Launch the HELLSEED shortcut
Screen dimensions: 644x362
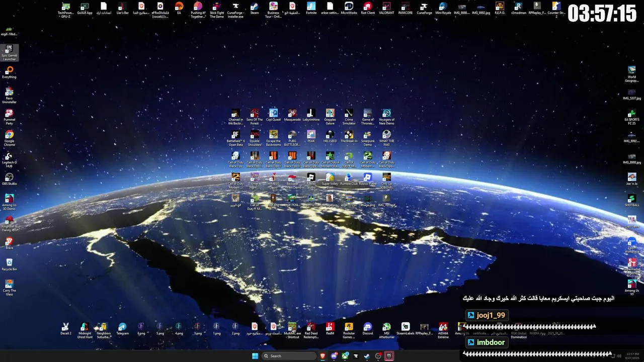tap(330, 136)
